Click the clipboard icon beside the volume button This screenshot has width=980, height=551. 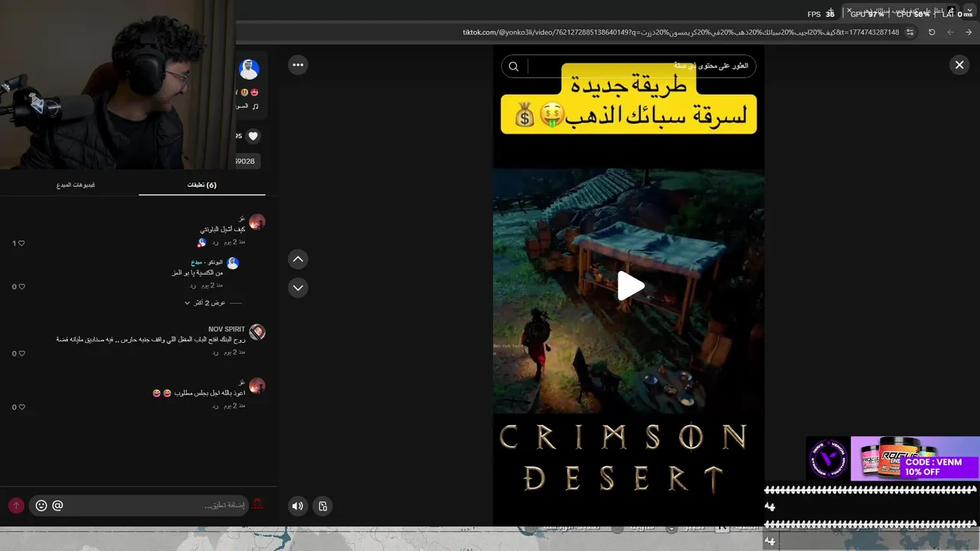[323, 506]
